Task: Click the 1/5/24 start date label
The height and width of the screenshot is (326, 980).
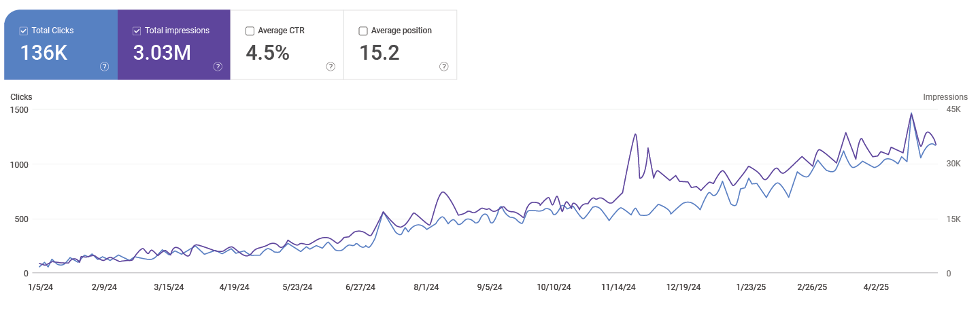Action: tap(40, 287)
